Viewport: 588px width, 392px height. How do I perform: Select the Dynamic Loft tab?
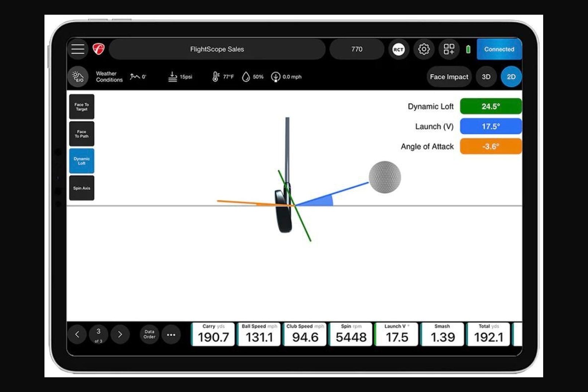pos(82,161)
